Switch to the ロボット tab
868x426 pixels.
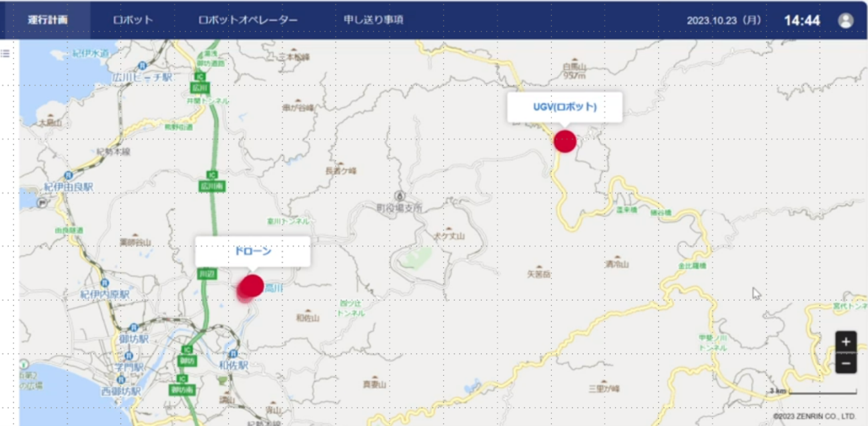click(x=133, y=20)
